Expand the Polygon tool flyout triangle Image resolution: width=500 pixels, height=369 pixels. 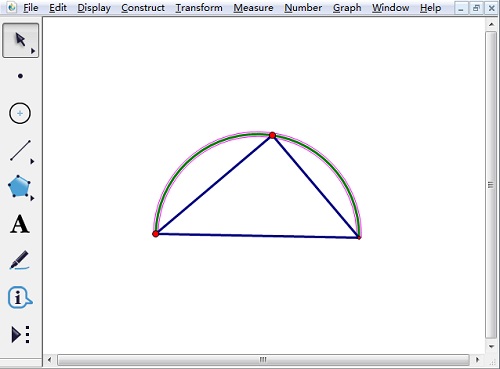[x=32, y=198]
